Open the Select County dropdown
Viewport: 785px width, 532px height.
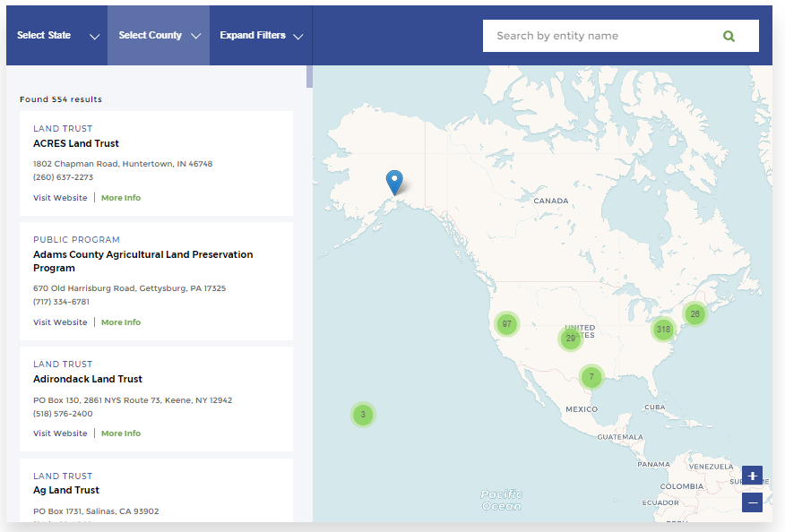coord(159,36)
